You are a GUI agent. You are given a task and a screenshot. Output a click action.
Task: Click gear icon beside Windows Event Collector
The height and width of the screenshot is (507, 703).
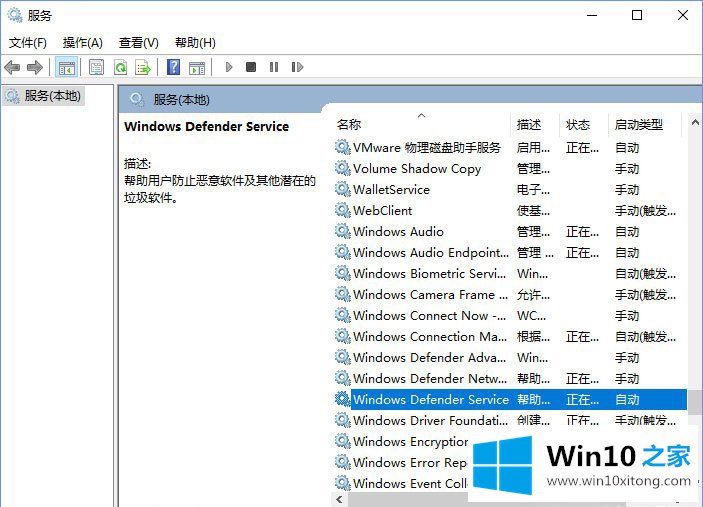(x=343, y=483)
